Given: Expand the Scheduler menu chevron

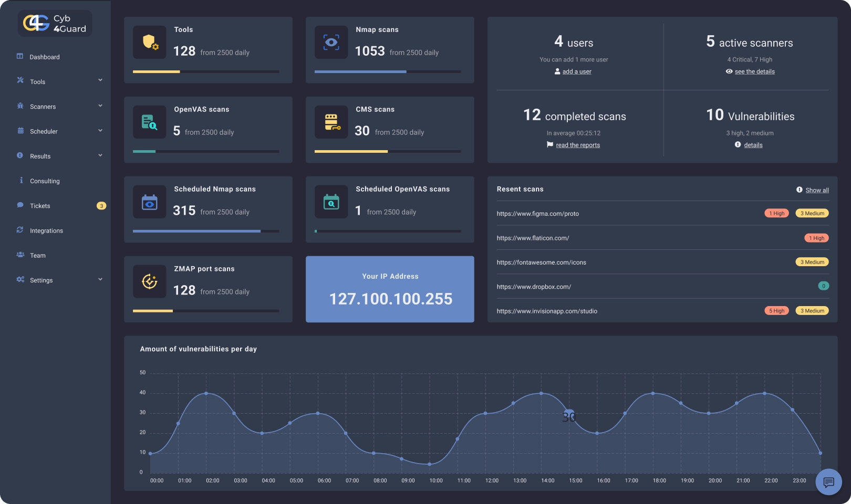Looking at the screenshot, I should point(100,131).
